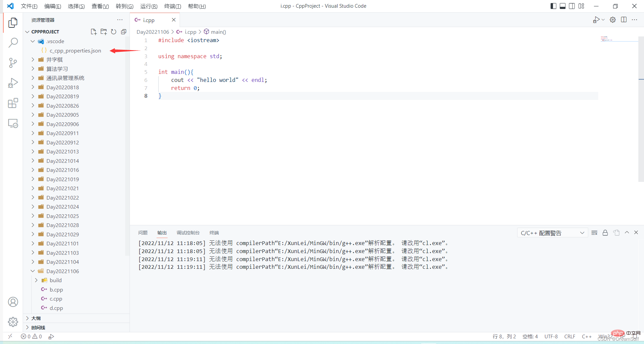Open the Run and Debug view

pyautogui.click(x=13, y=83)
